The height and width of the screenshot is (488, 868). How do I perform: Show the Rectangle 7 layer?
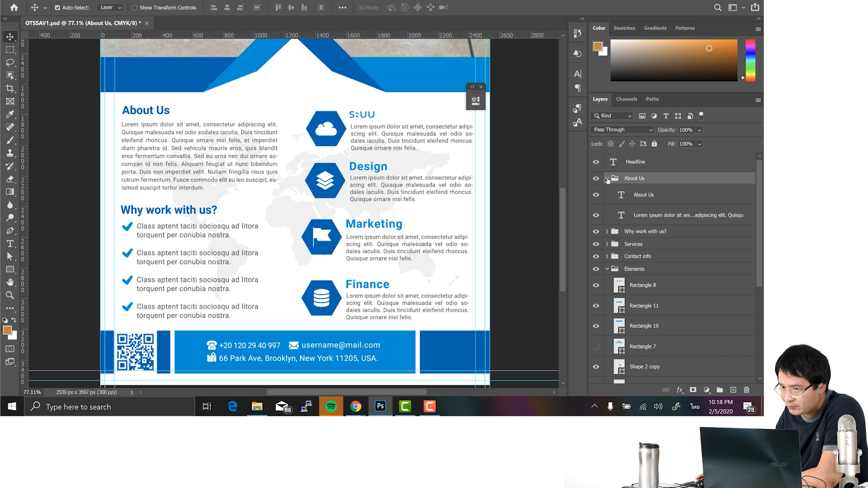[596, 347]
